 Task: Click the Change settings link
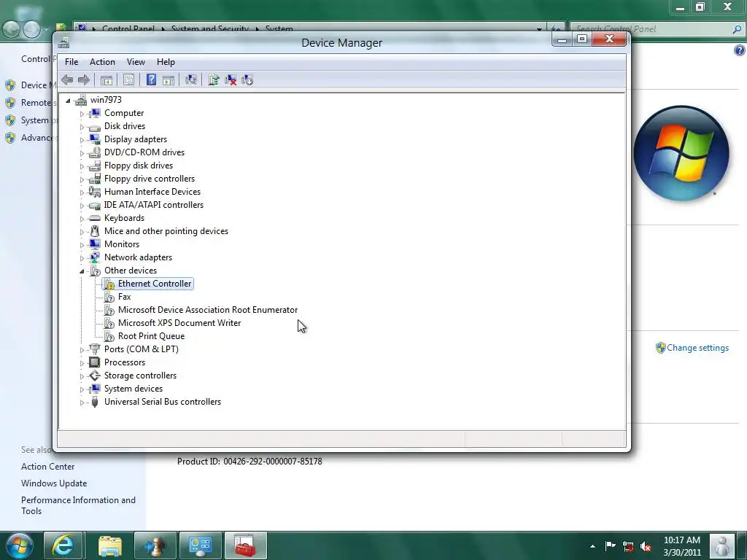pos(697,348)
